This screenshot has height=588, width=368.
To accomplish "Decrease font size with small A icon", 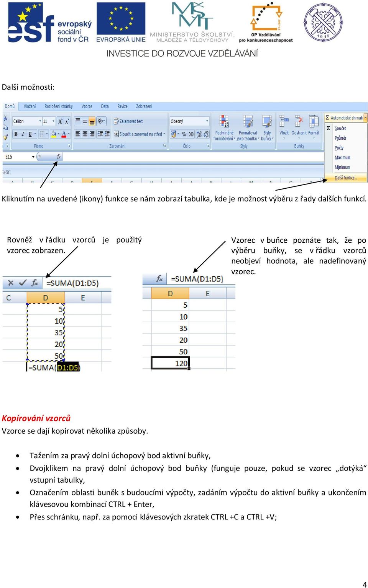I will coord(67,121).
